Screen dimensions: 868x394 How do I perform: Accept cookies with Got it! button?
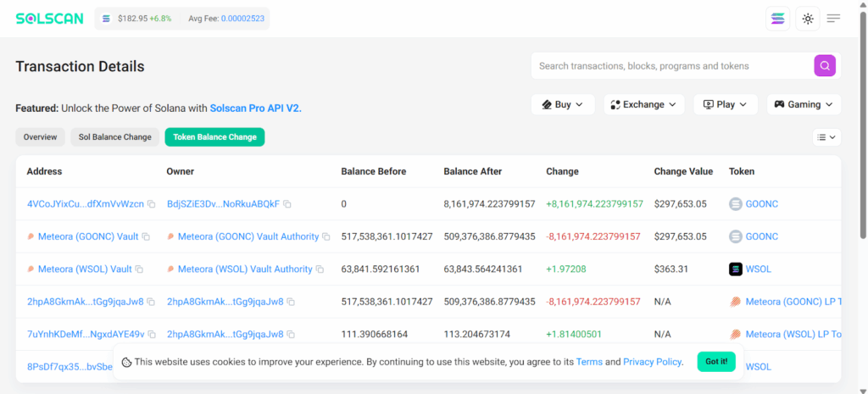point(715,362)
